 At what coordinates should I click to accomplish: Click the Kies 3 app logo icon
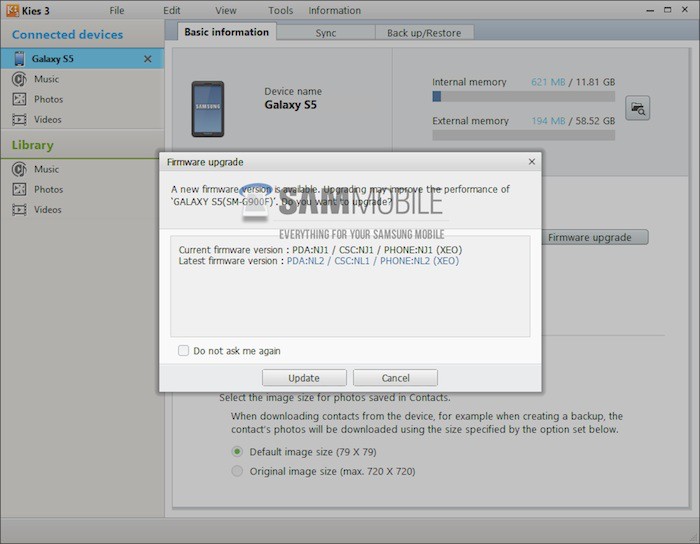tap(12, 10)
